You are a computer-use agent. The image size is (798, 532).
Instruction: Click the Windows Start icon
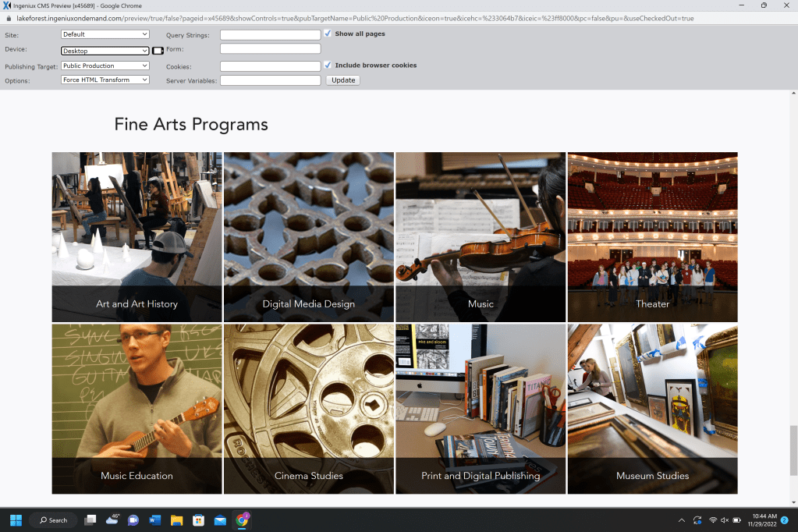tap(16, 520)
